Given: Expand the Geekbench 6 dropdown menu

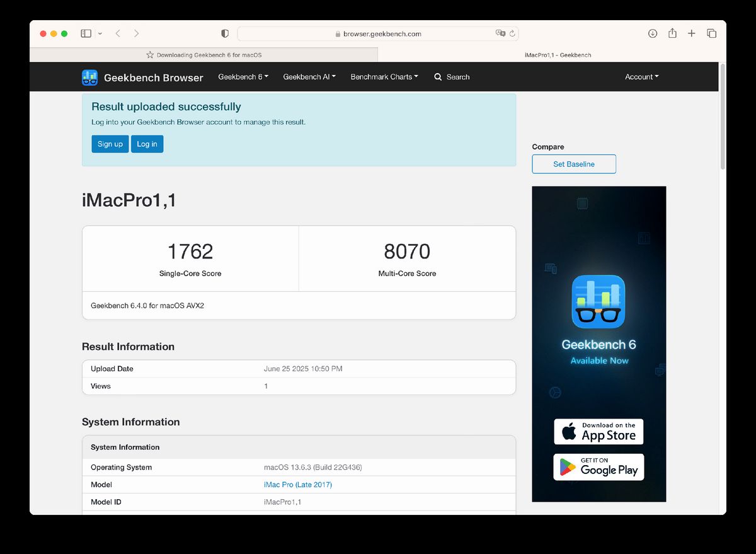Looking at the screenshot, I should pyautogui.click(x=243, y=77).
